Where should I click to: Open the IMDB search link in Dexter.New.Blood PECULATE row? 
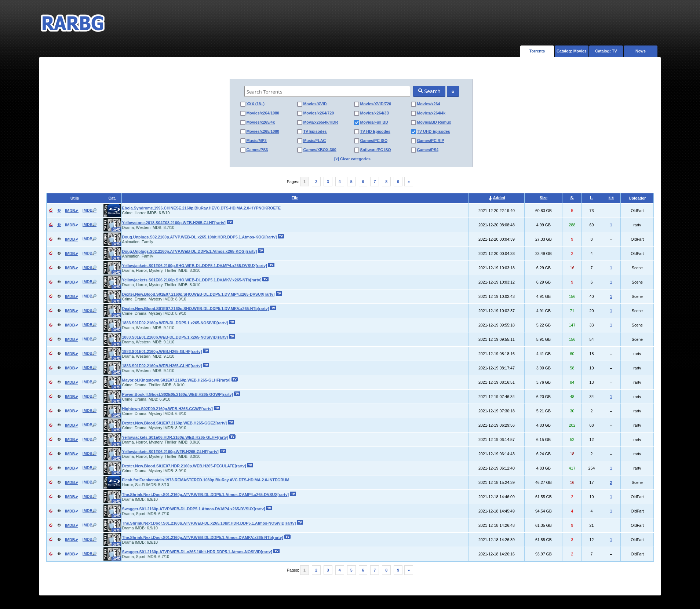(x=90, y=468)
